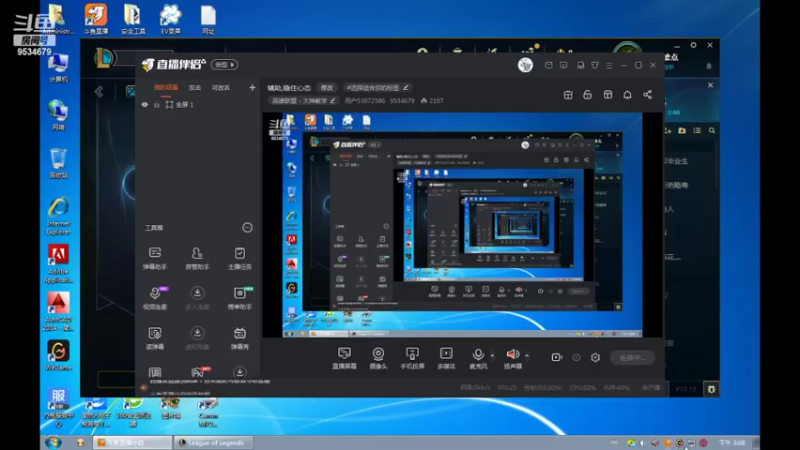Open the Windows Start button
The width and height of the screenshot is (800, 450).
(x=54, y=442)
